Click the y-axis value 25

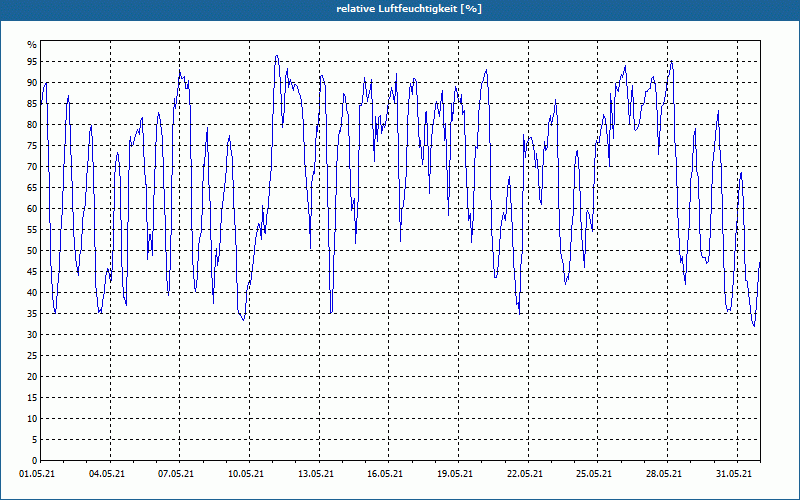click(32, 356)
